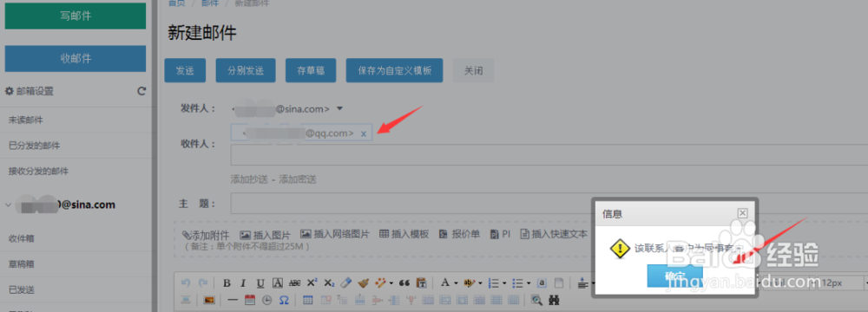
Task: Open 已分发的邮件 in sidebar
Action: (x=35, y=146)
